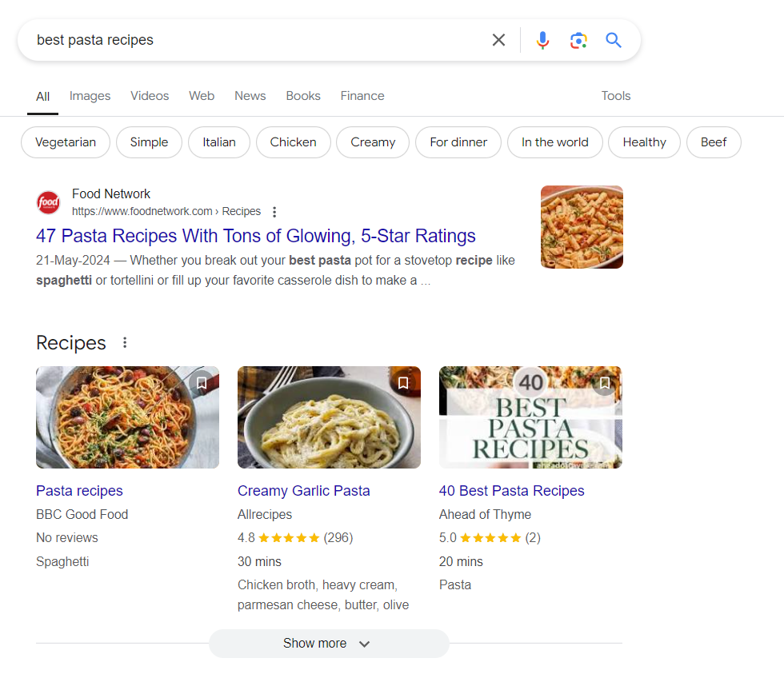Click the 40 Best Pasta Recipes banner image
Viewport: 784px width, 682px height.
pos(530,417)
